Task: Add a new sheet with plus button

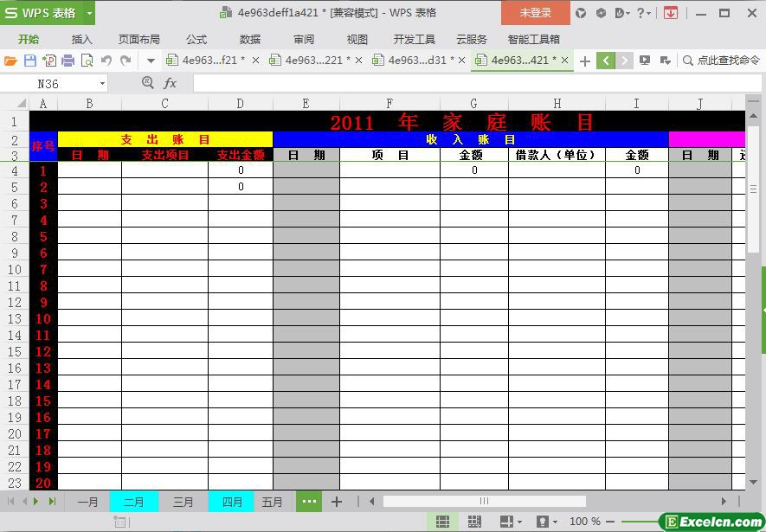Action: (x=337, y=502)
